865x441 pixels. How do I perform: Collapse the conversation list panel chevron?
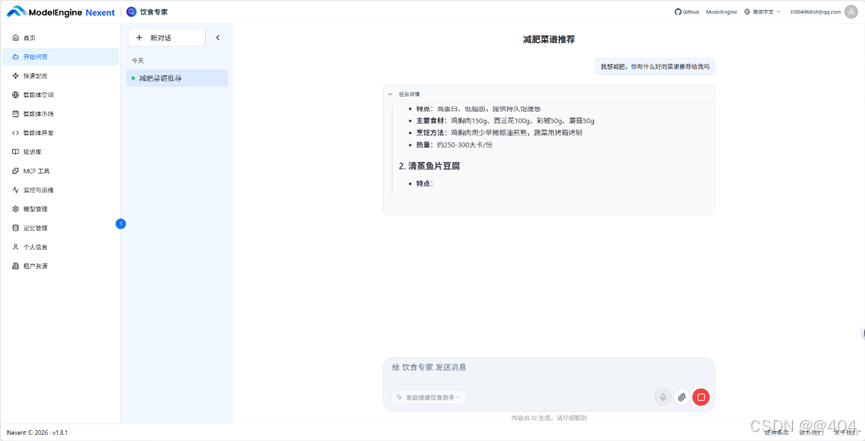point(217,38)
